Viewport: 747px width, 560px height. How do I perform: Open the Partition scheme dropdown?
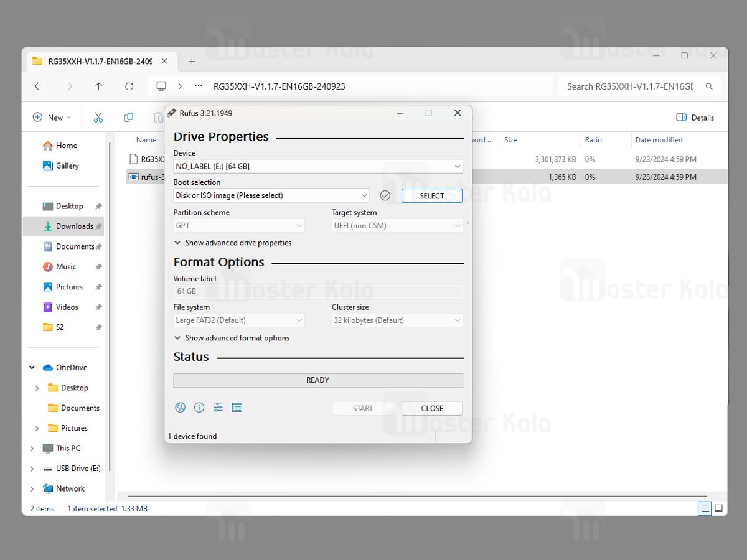click(x=239, y=225)
